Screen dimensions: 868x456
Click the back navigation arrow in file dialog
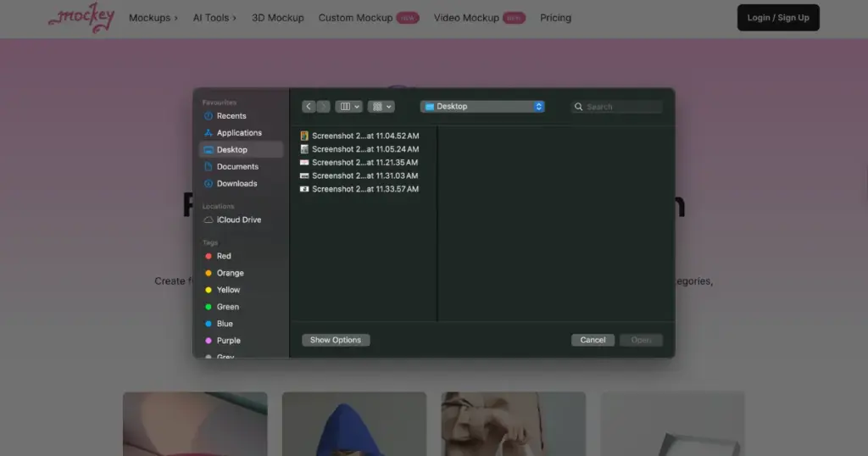309,107
